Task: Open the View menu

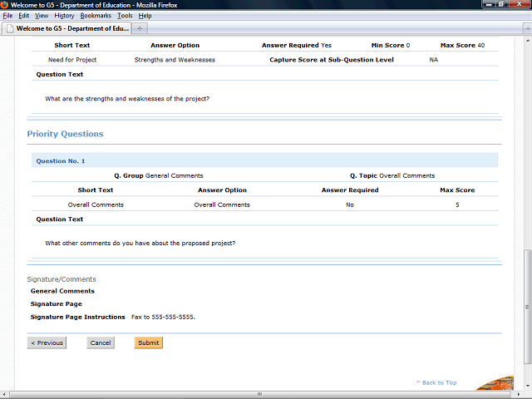Action: (42, 16)
